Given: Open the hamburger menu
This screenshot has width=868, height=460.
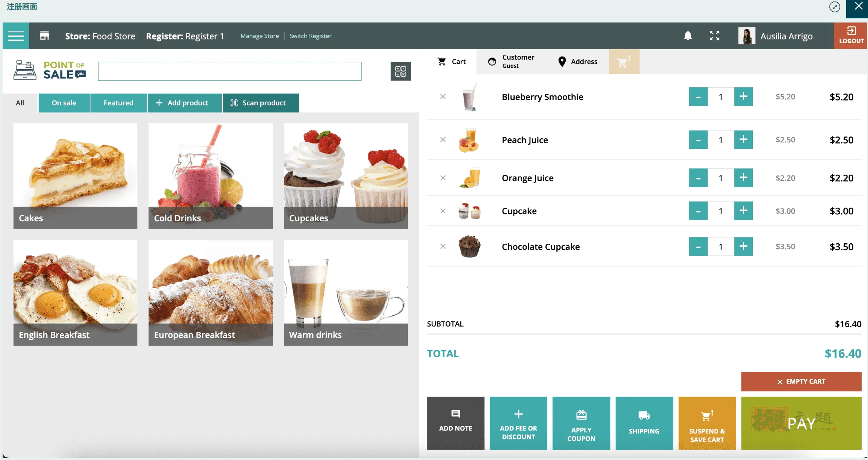Looking at the screenshot, I should coord(16,36).
